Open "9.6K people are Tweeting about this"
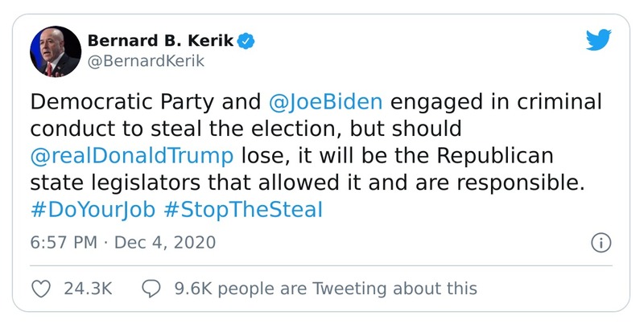Viewport: 644px width, 328px height. point(325,288)
